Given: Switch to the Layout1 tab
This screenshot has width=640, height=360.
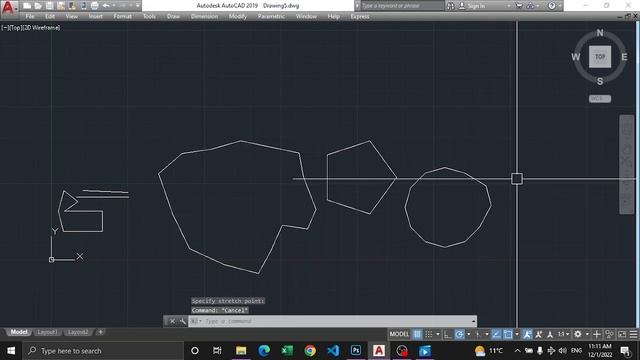Looking at the screenshot, I should tap(47, 332).
